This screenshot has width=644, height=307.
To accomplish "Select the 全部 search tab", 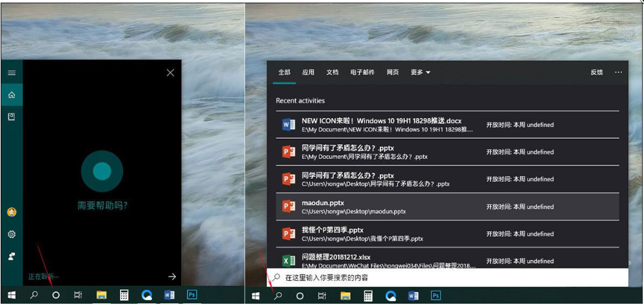I will 284,72.
